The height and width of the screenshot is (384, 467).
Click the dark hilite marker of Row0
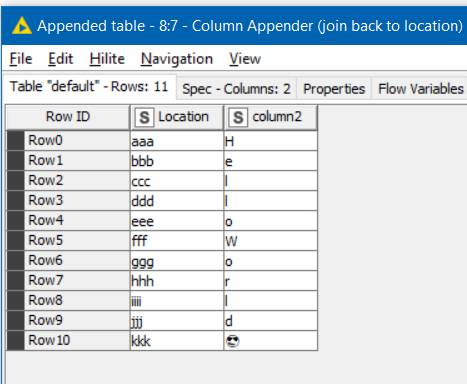coord(15,141)
